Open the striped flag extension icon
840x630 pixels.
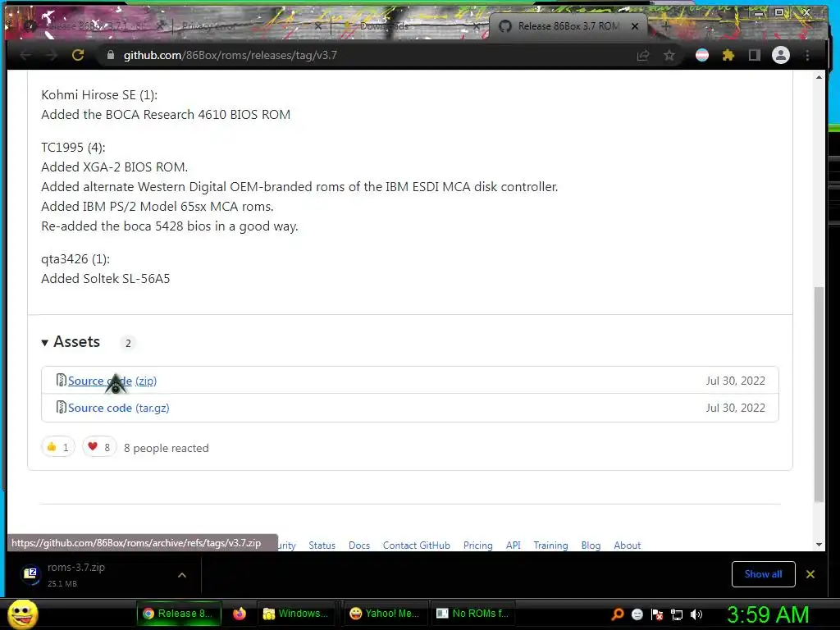[702, 55]
